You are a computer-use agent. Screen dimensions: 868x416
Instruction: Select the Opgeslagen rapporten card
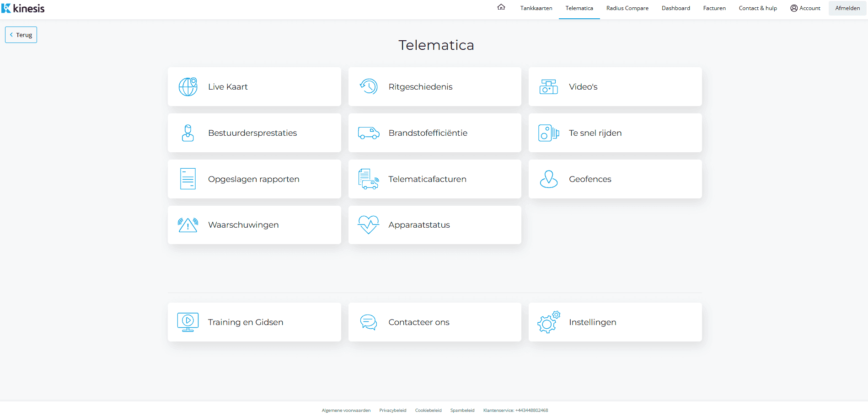click(x=254, y=179)
